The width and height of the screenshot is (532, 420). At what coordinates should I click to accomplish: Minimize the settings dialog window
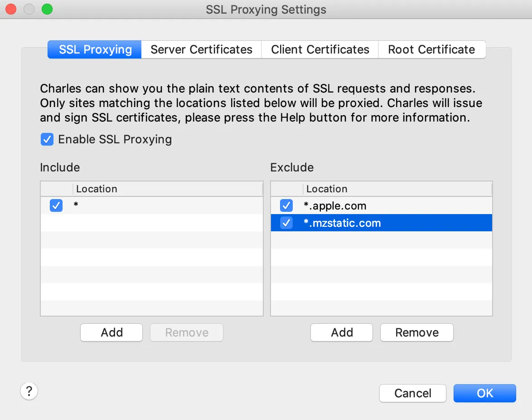pos(29,9)
